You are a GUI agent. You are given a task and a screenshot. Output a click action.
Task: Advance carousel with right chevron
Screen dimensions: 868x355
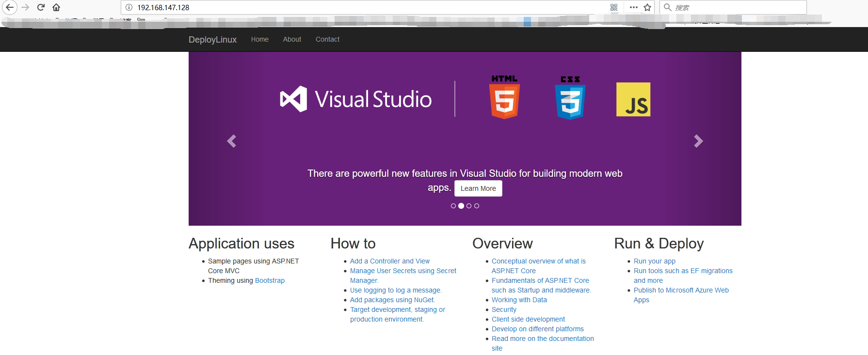(698, 141)
